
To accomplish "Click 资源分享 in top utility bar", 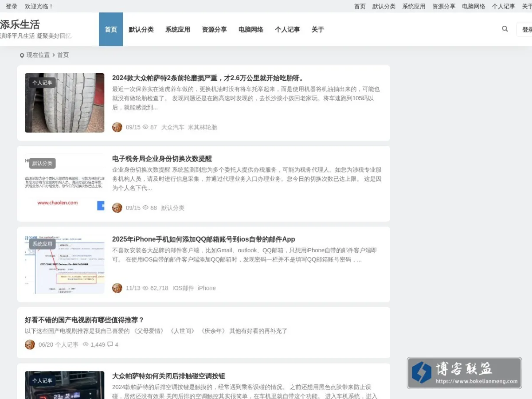I will (444, 6).
